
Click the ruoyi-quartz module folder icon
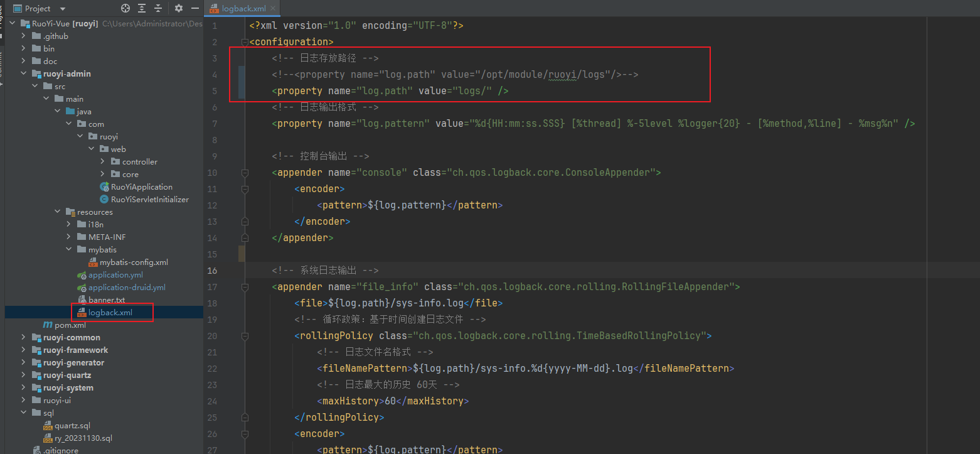click(x=36, y=375)
